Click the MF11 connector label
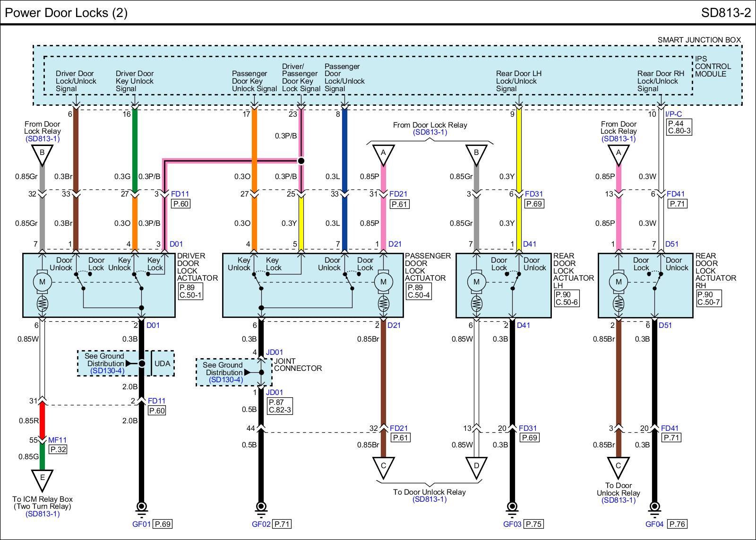This screenshot has height=540, width=756. click(x=57, y=440)
